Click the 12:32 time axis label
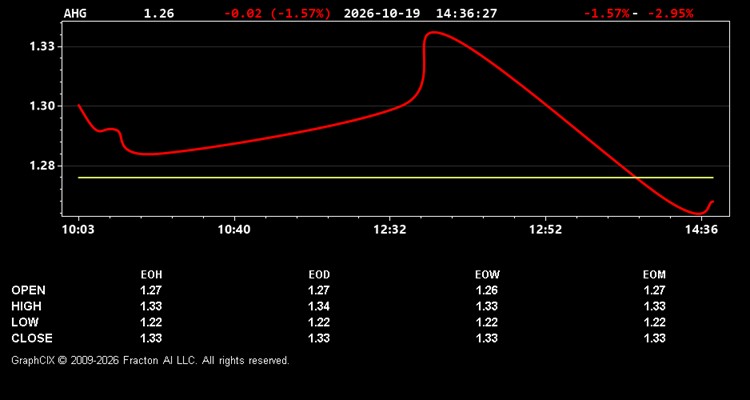750x400 pixels. [x=390, y=230]
